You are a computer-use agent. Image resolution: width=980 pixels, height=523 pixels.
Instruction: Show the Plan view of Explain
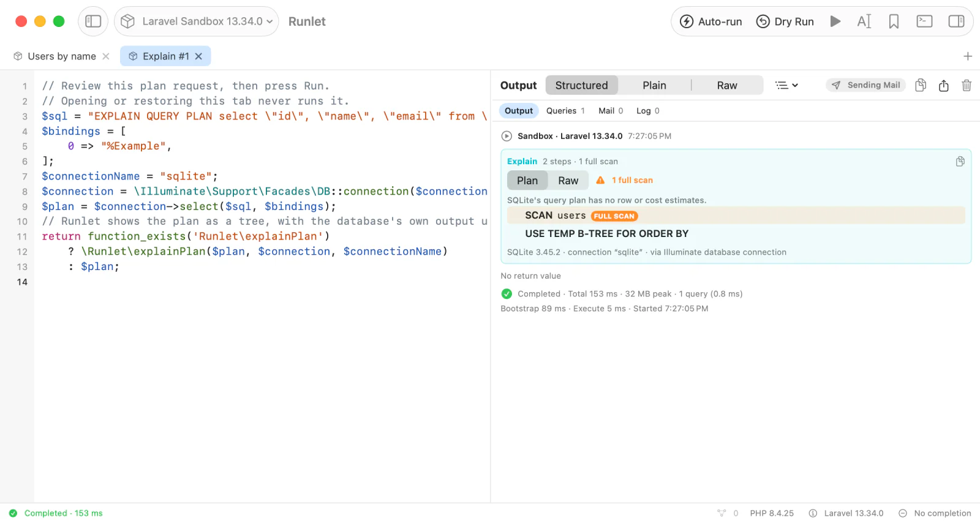point(527,181)
